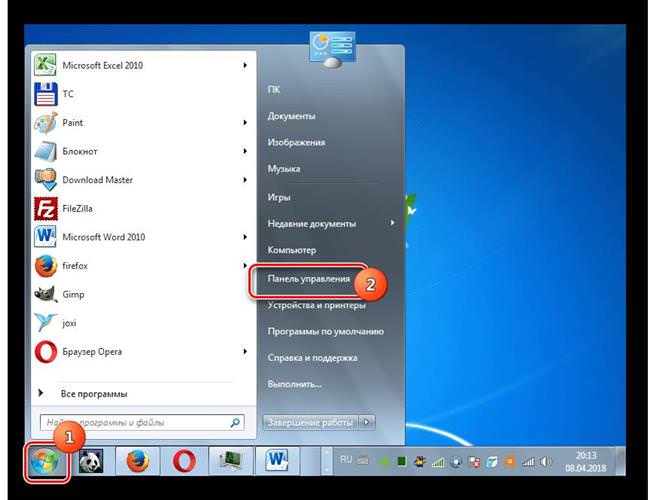The image size is (650, 500).
Task: Open Блокнот notepad icon
Action: point(46,151)
